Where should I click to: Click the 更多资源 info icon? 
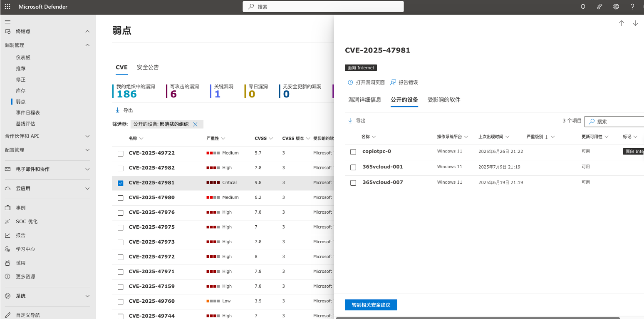pos(7,277)
